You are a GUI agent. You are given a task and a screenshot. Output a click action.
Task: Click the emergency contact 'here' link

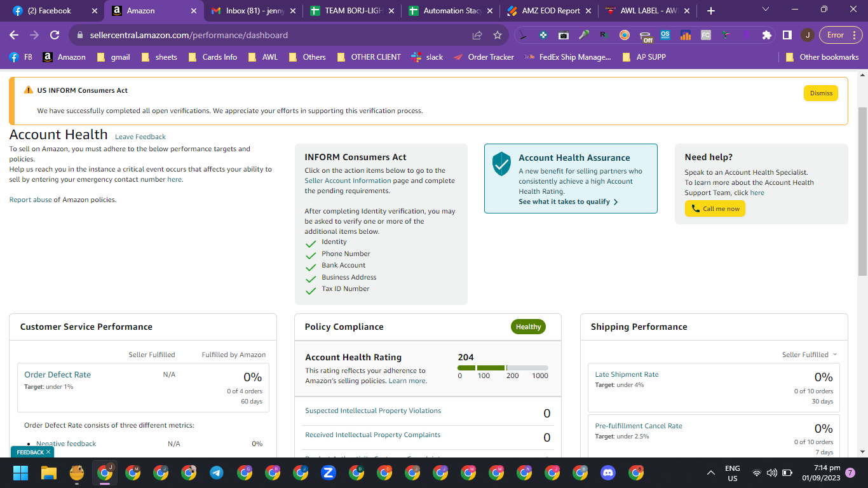point(174,179)
